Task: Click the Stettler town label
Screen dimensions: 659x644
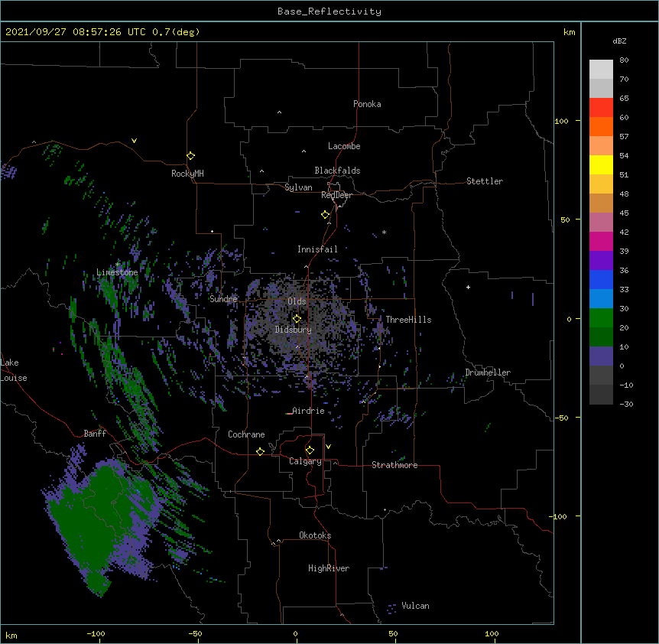Action: (x=485, y=181)
